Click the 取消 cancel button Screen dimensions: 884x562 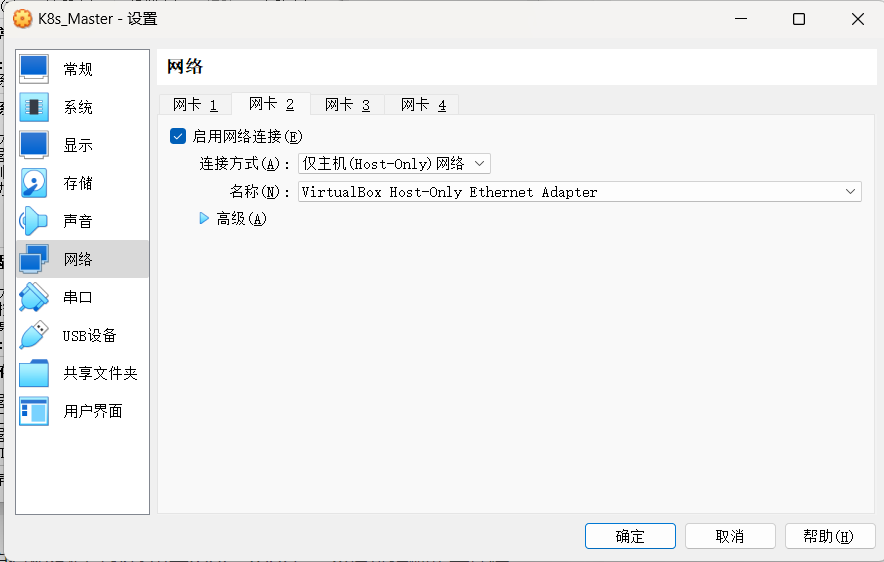tap(730, 536)
